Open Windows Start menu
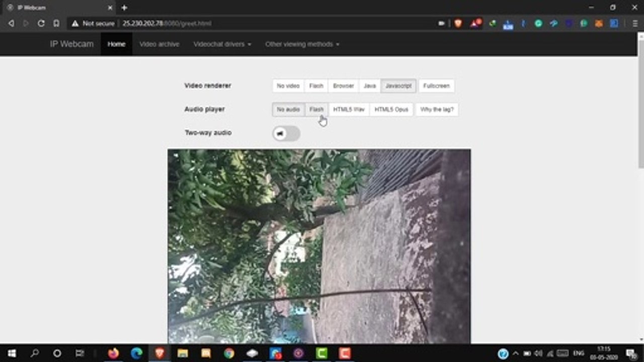644x362 pixels. tap(12, 353)
